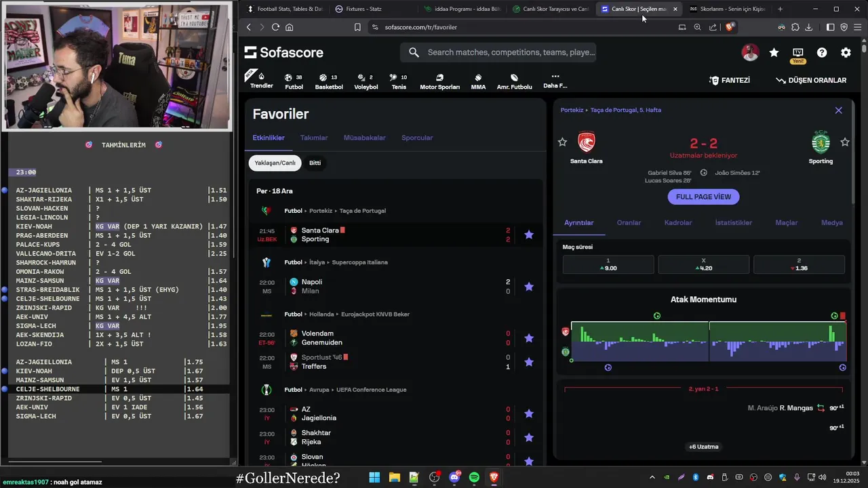The width and height of the screenshot is (868, 488).
Task: Open Windows Start menu
Action: 374,478
